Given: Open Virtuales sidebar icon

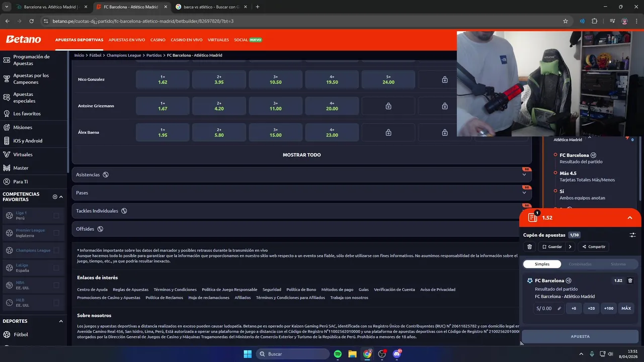Looking at the screenshot, I should point(7,154).
